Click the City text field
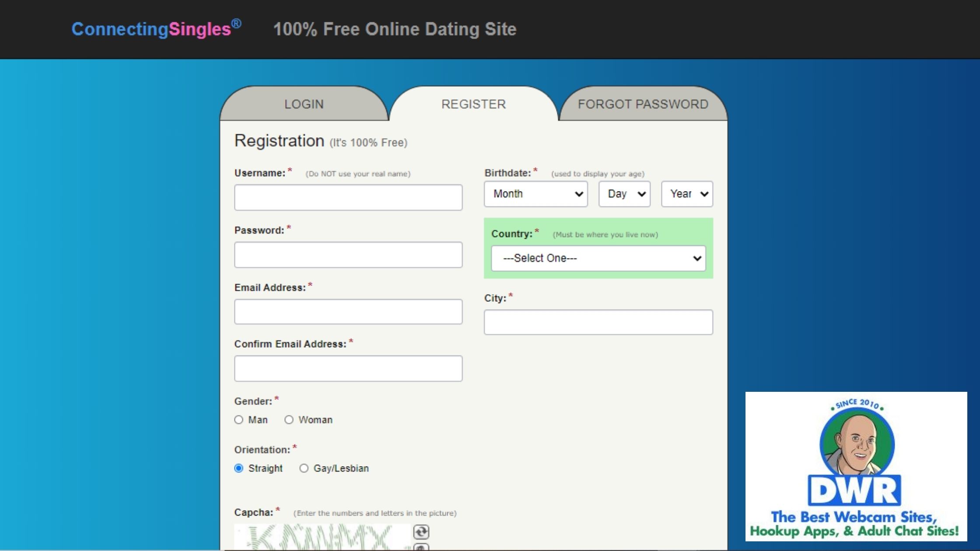Image resolution: width=980 pixels, height=551 pixels. pos(598,322)
